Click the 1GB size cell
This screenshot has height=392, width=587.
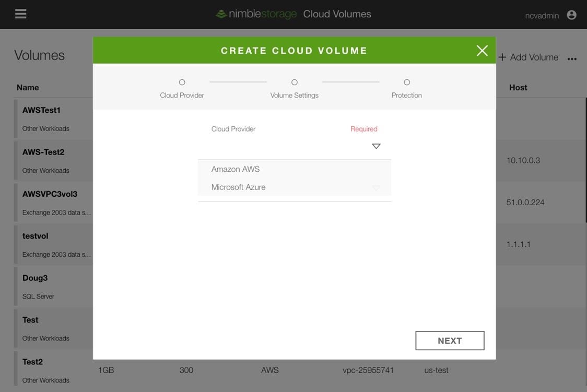[106, 370]
